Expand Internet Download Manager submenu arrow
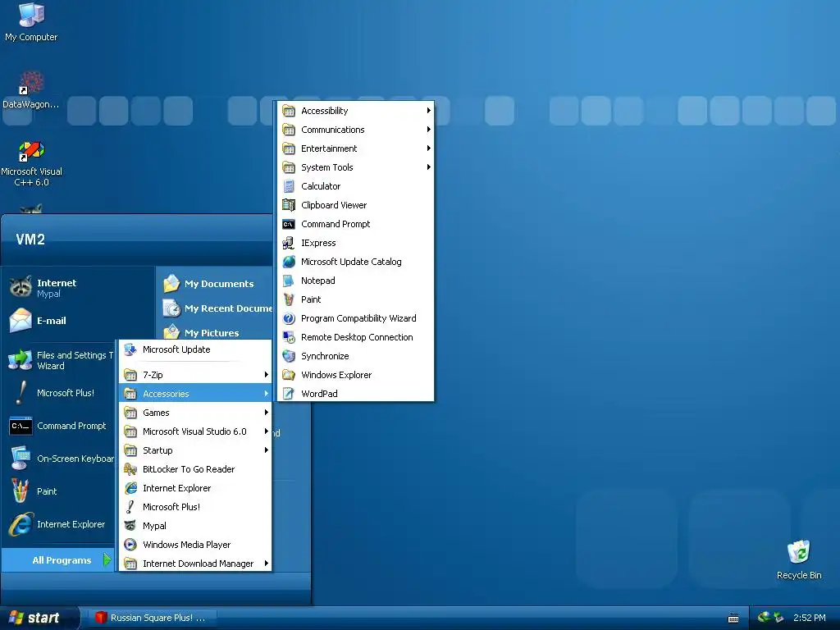The height and width of the screenshot is (630, 840). coord(267,564)
